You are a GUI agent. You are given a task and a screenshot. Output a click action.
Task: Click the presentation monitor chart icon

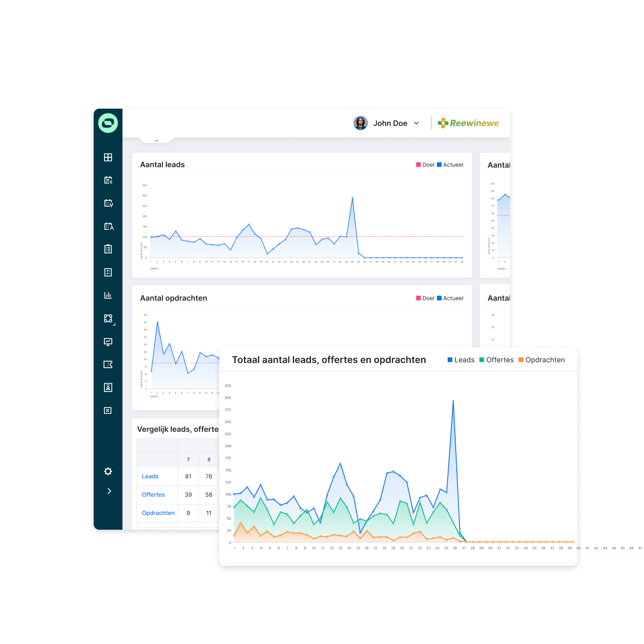(108, 341)
